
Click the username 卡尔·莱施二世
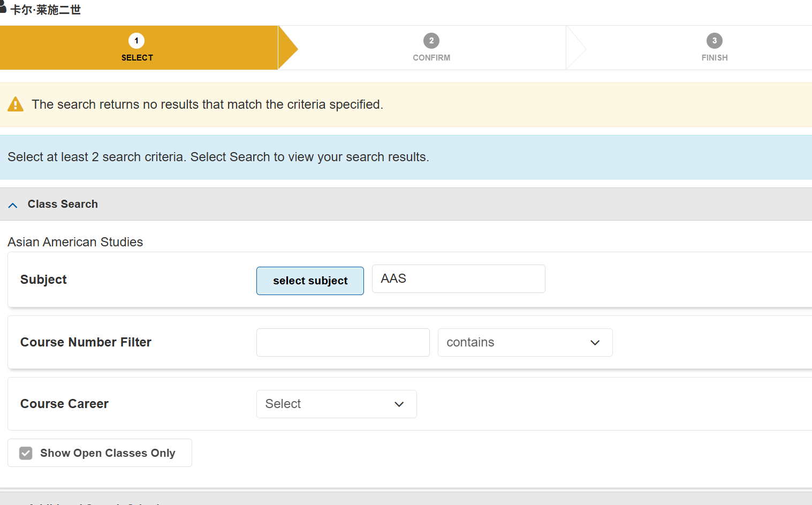pyautogui.click(x=45, y=10)
